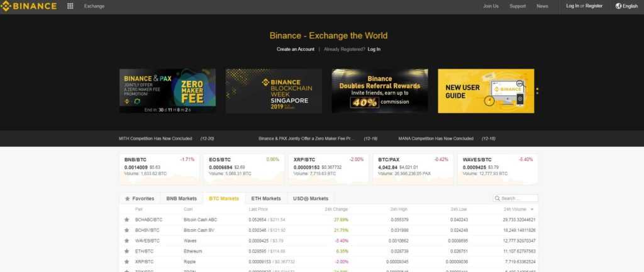This screenshot has width=644, height=272.
Task: Select the BNB Markets tab
Action: pyautogui.click(x=182, y=198)
